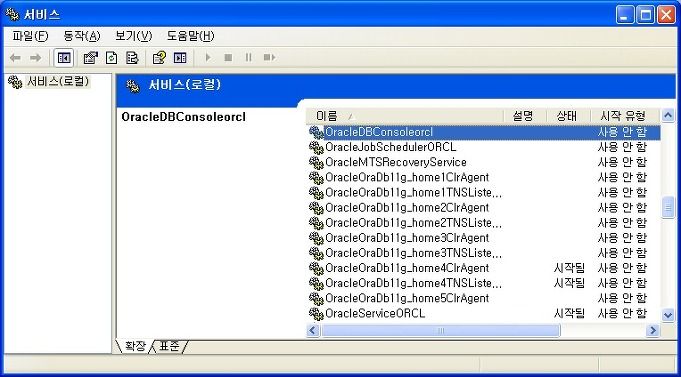Screen dimensions: 681x377
Task: Click the gear icon of OracleOraDb11g_home4ClrAgent
Action: pos(316,268)
